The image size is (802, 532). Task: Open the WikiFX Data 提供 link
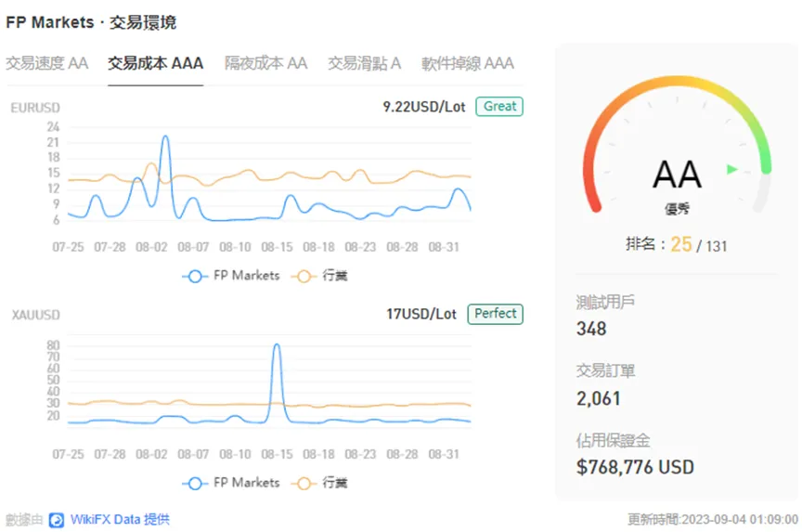tap(120, 520)
